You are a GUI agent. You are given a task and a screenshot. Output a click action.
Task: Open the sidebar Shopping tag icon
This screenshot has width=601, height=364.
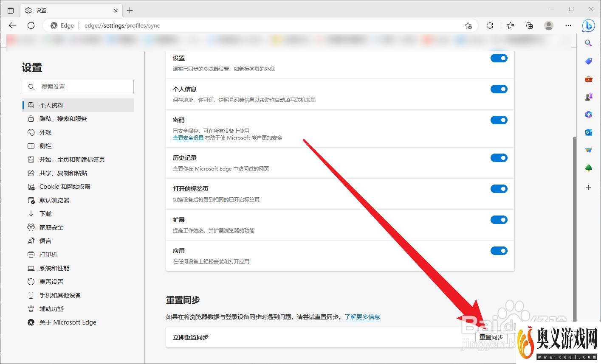[588, 61]
